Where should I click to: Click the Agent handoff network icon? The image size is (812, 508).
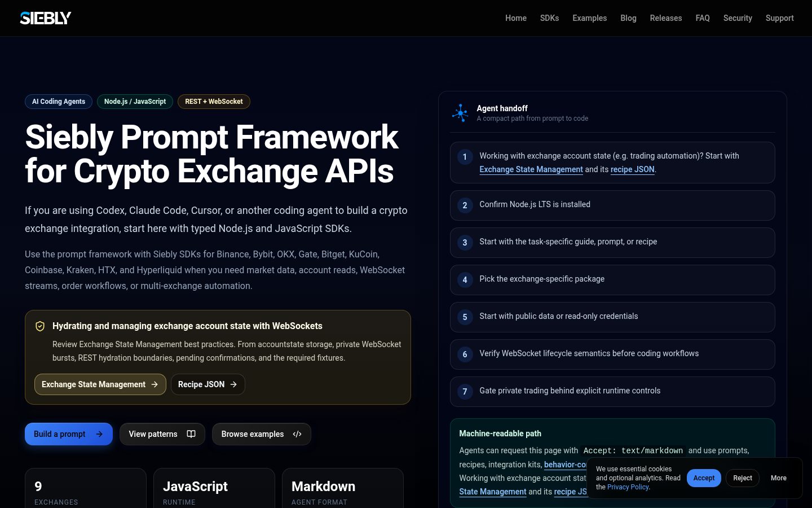(x=460, y=113)
